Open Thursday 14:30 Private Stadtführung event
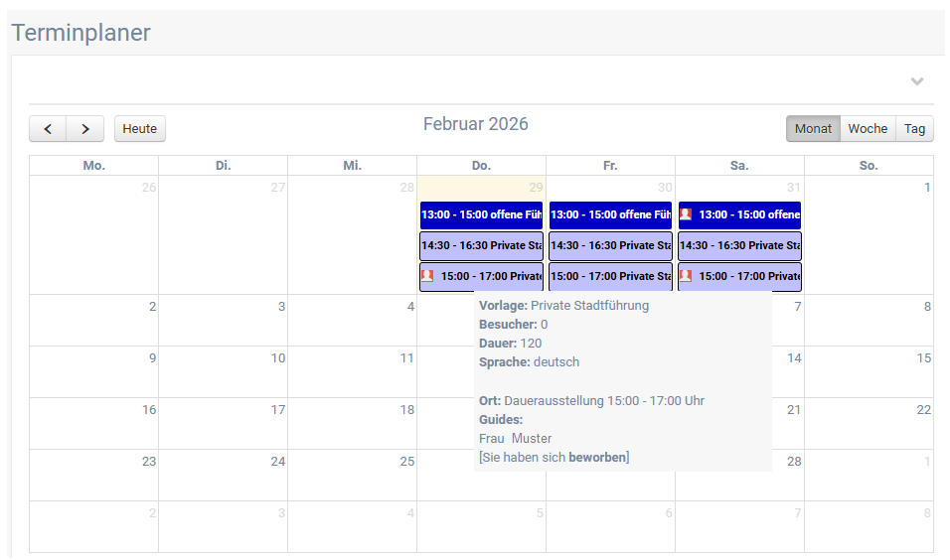The height and width of the screenshot is (560, 950). (x=481, y=245)
